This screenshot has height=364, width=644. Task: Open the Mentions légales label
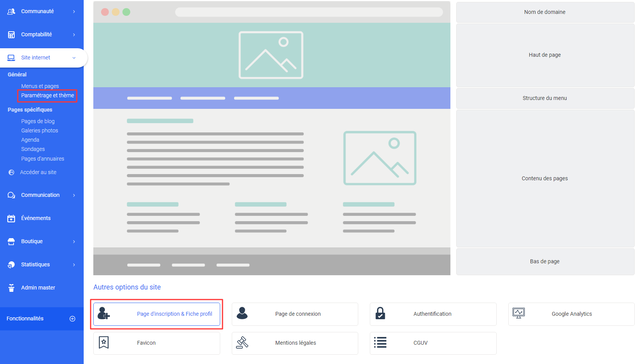click(x=296, y=343)
